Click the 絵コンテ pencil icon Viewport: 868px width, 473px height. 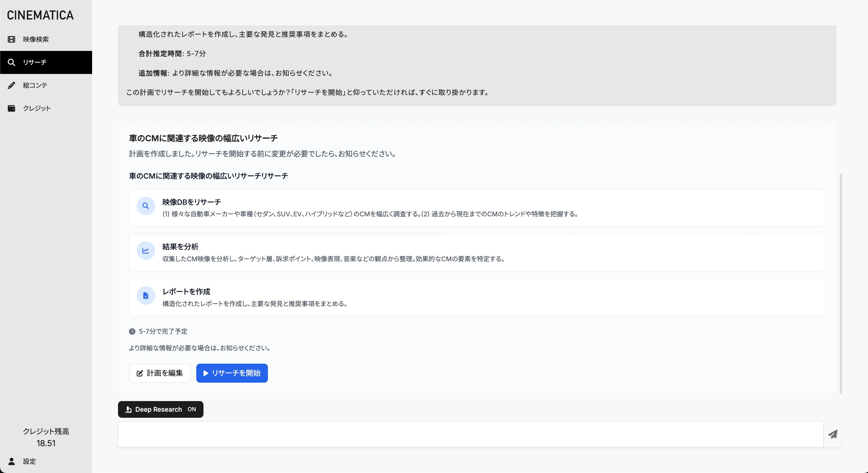[12, 85]
